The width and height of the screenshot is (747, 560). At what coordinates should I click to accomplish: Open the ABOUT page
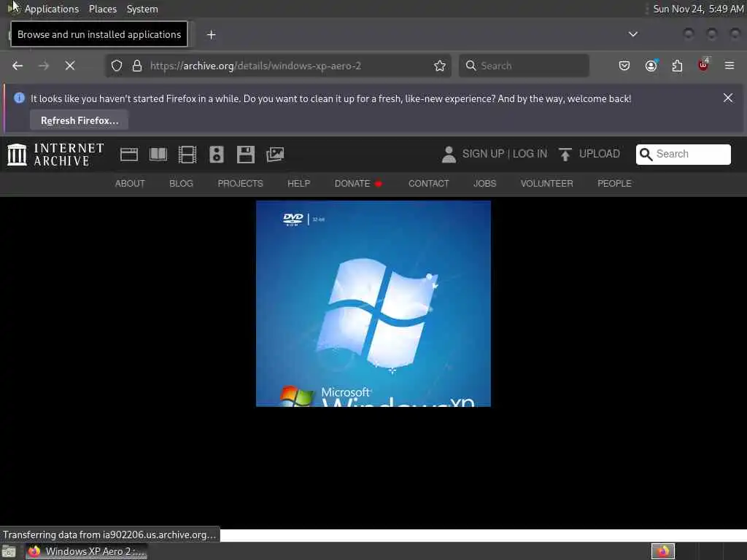pyautogui.click(x=130, y=183)
